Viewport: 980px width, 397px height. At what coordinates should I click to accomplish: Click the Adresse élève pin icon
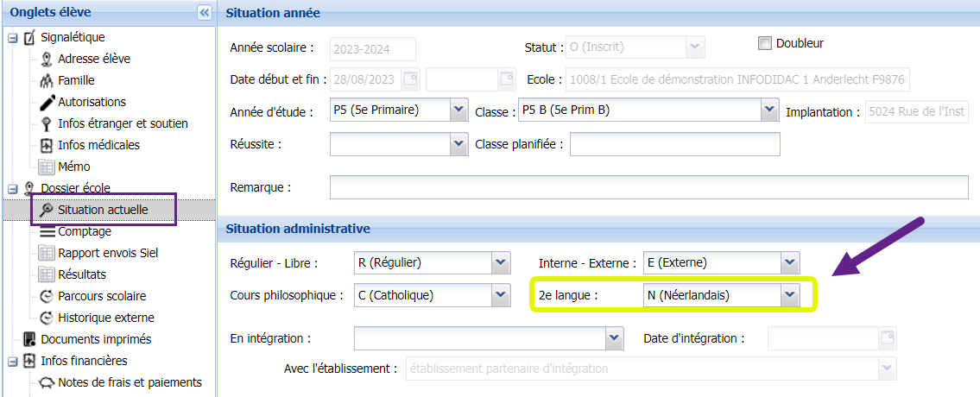click(x=47, y=59)
